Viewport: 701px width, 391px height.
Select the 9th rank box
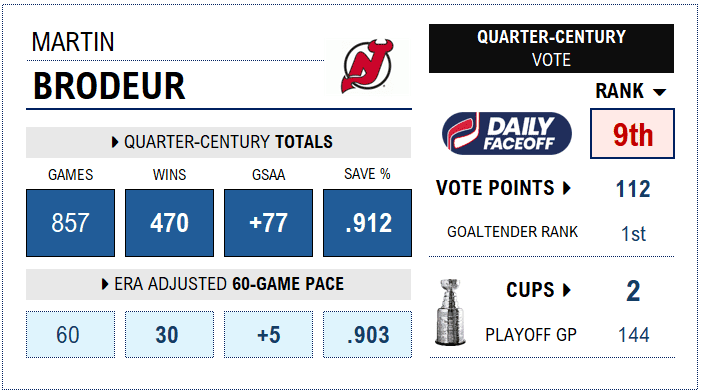632,134
